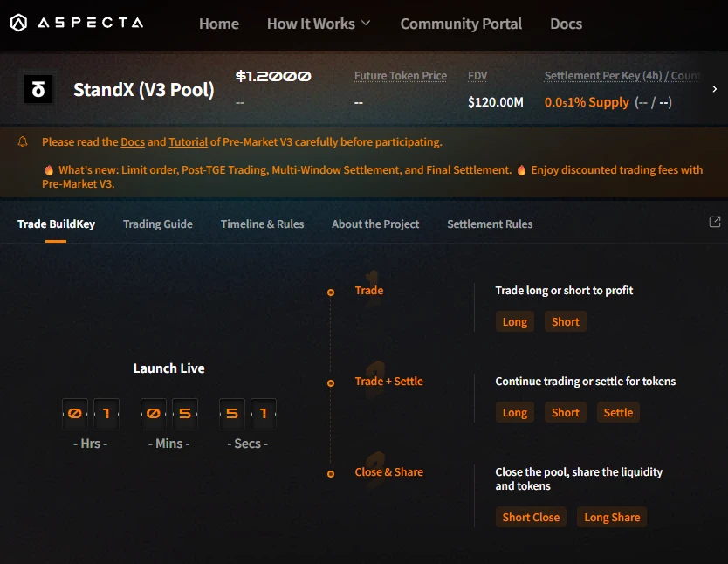Click the Settle button

[618, 413]
